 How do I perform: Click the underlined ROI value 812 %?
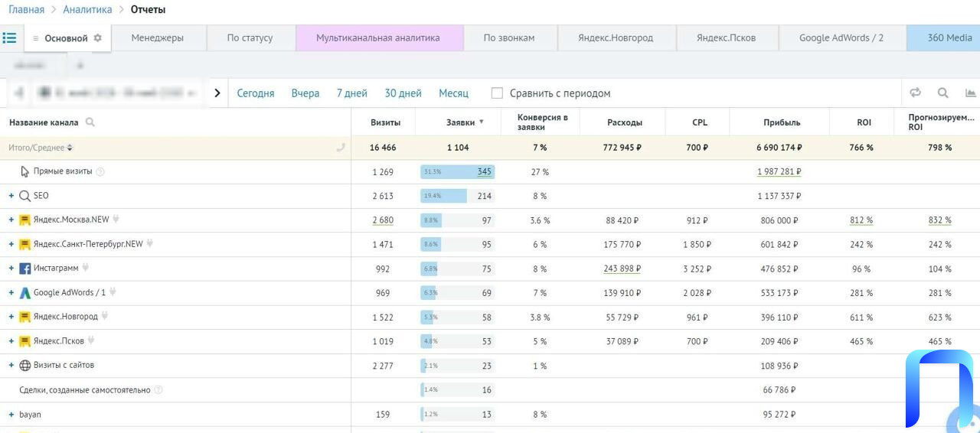point(861,220)
